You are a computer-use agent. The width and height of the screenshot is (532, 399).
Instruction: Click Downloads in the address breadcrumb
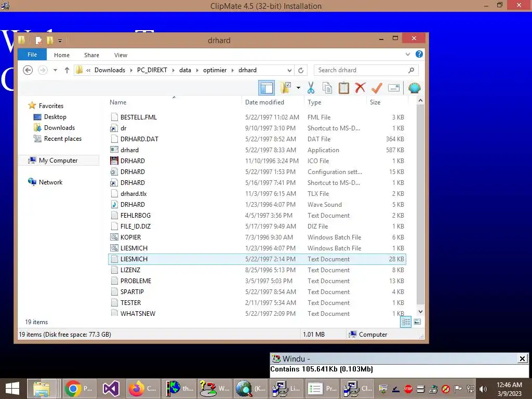(110, 70)
